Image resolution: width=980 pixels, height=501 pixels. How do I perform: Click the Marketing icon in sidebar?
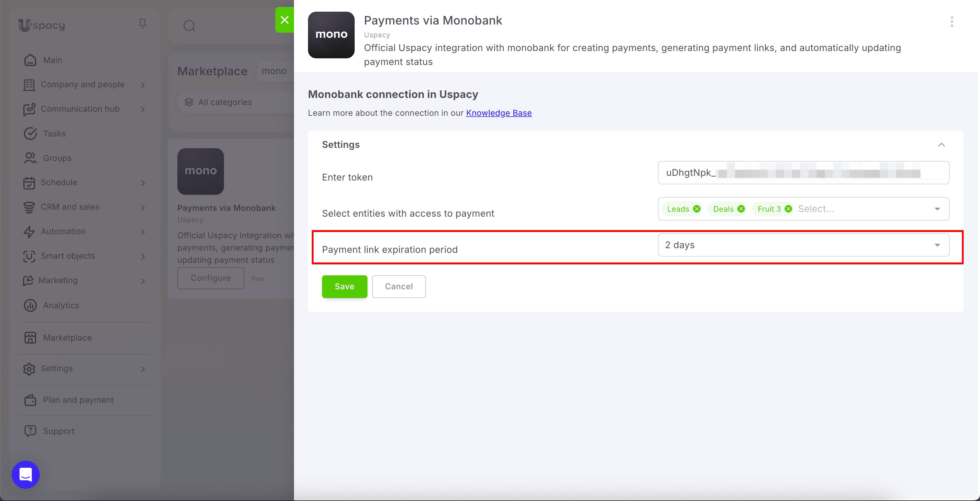28,281
